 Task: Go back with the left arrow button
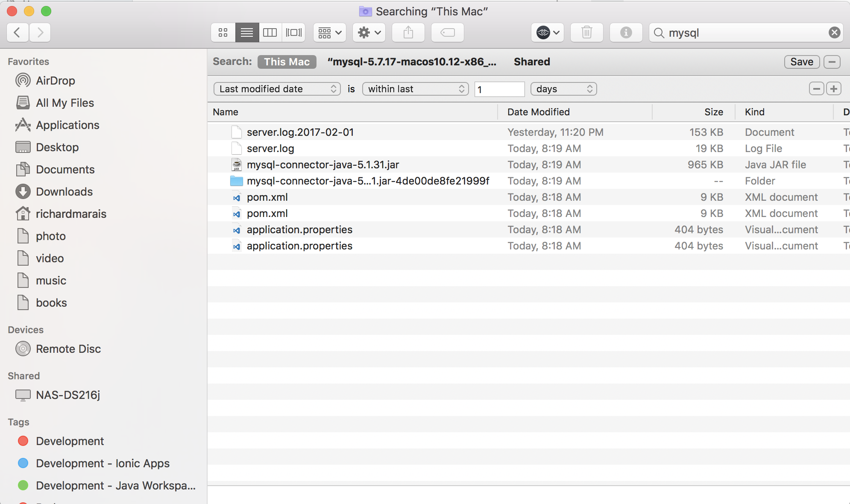click(18, 32)
